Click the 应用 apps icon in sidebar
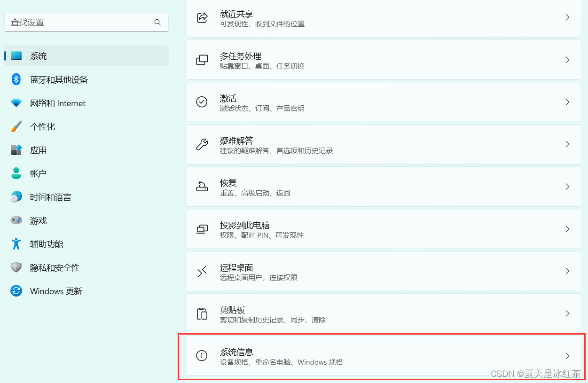The image size is (588, 383). pyautogui.click(x=16, y=150)
